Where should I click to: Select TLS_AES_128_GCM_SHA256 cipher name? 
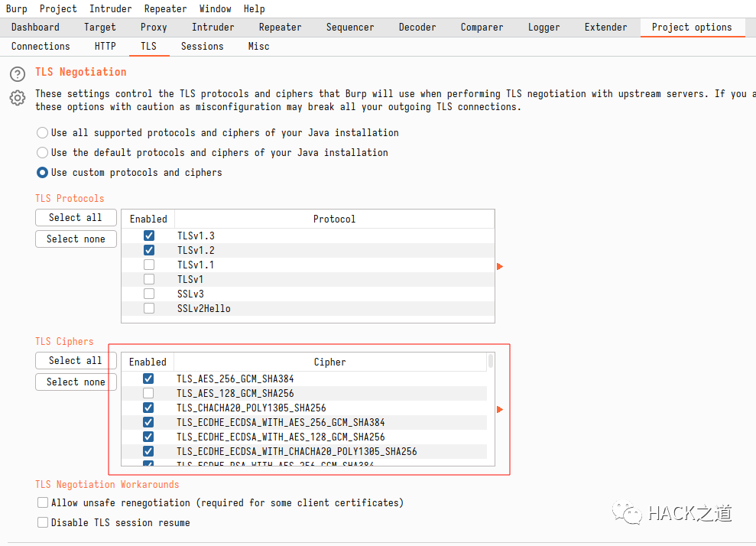tap(235, 394)
